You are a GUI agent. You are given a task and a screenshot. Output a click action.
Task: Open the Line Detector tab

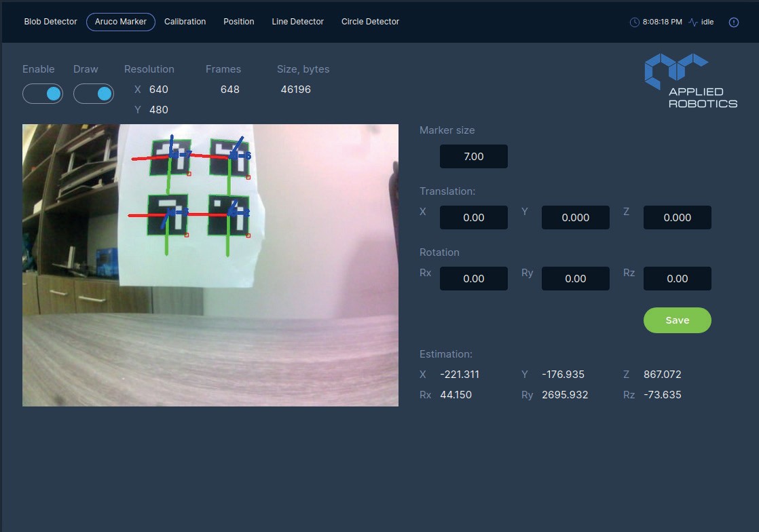tap(297, 22)
